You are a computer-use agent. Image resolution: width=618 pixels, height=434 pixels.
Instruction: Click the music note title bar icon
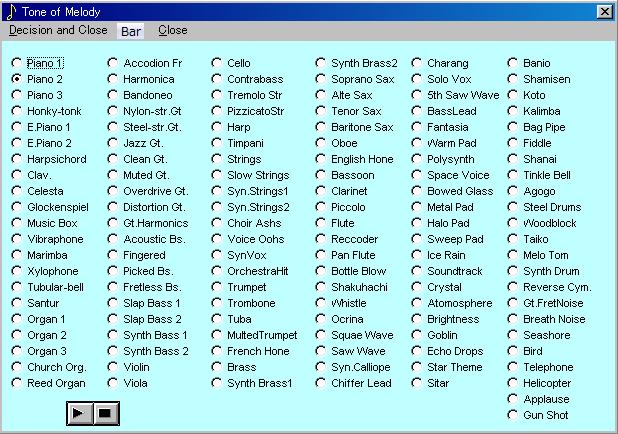click(10, 11)
